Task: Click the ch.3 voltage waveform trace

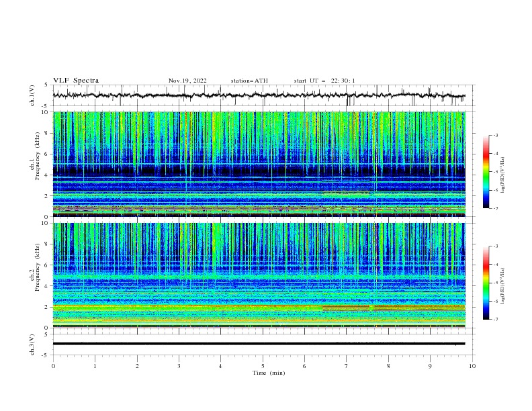Action: pos(259,344)
